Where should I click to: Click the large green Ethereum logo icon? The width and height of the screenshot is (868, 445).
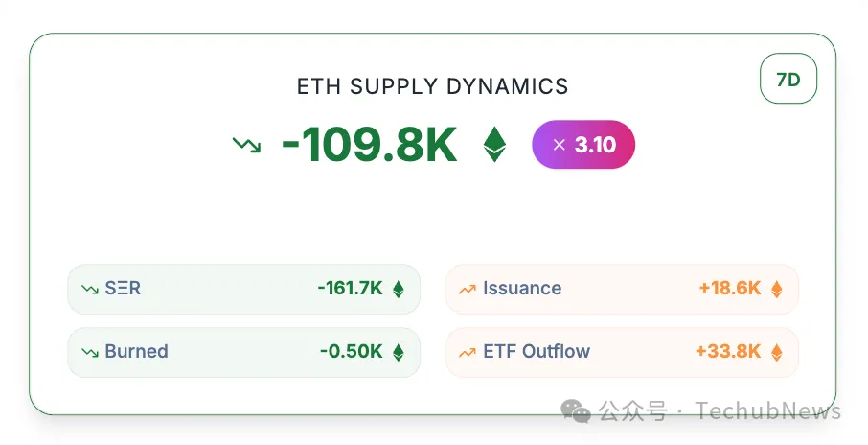(494, 145)
